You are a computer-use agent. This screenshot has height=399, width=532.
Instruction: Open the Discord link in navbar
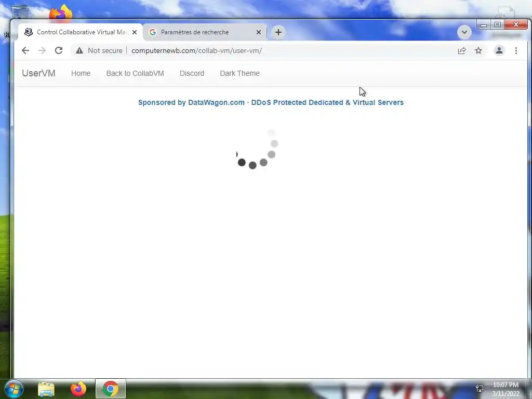coord(192,73)
